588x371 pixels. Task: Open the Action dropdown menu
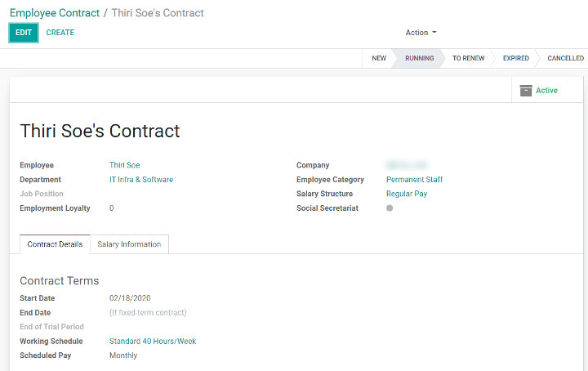click(x=421, y=33)
